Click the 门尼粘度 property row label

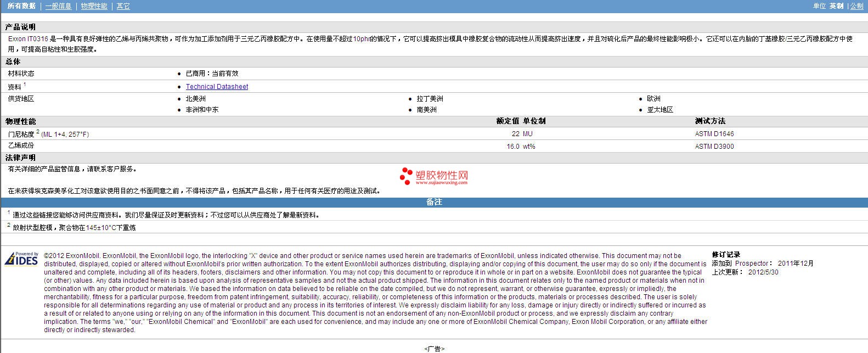(48, 134)
